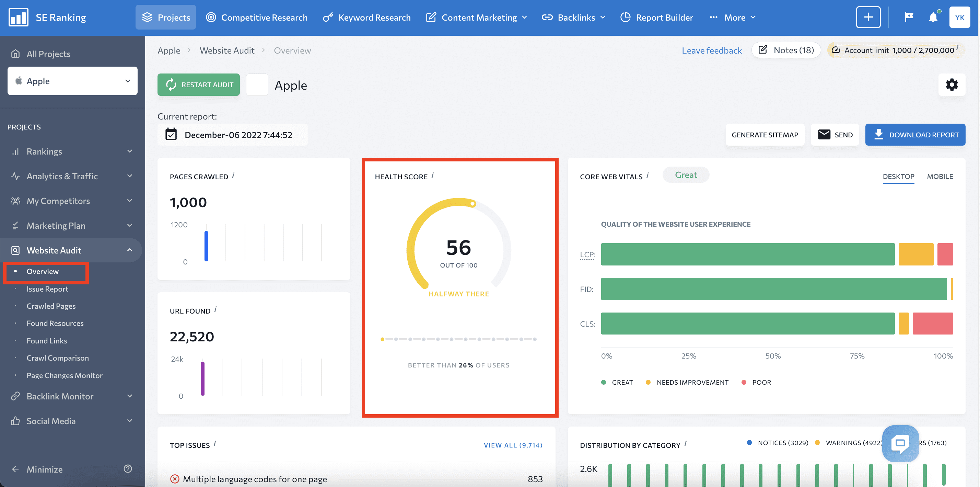Image resolution: width=980 pixels, height=487 pixels.
Task: Expand My Competitors section
Action: point(130,201)
